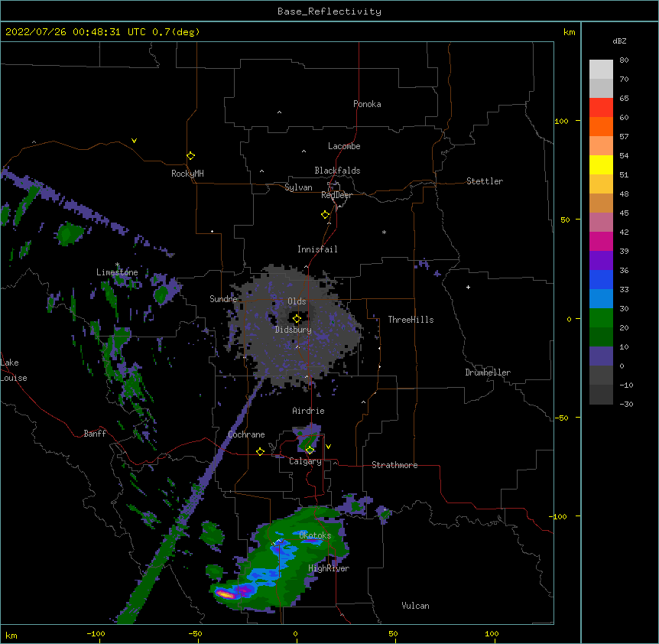
Task: Click the Okotoks city label
Action: coord(315,535)
